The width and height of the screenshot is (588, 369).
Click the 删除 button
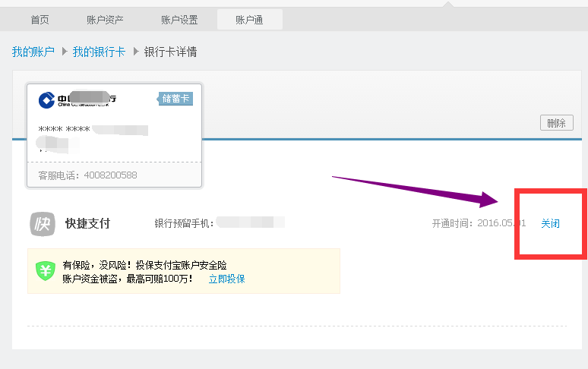557,123
